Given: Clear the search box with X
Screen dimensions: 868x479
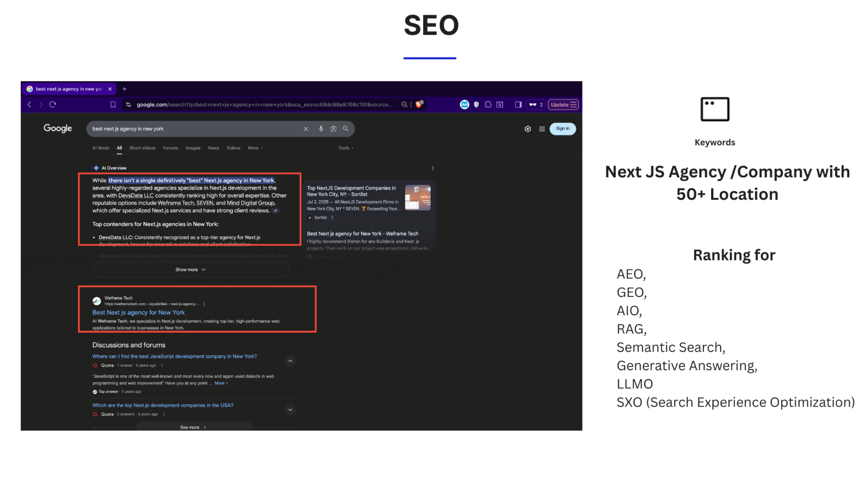Looking at the screenshot, I should coord(306,129).
